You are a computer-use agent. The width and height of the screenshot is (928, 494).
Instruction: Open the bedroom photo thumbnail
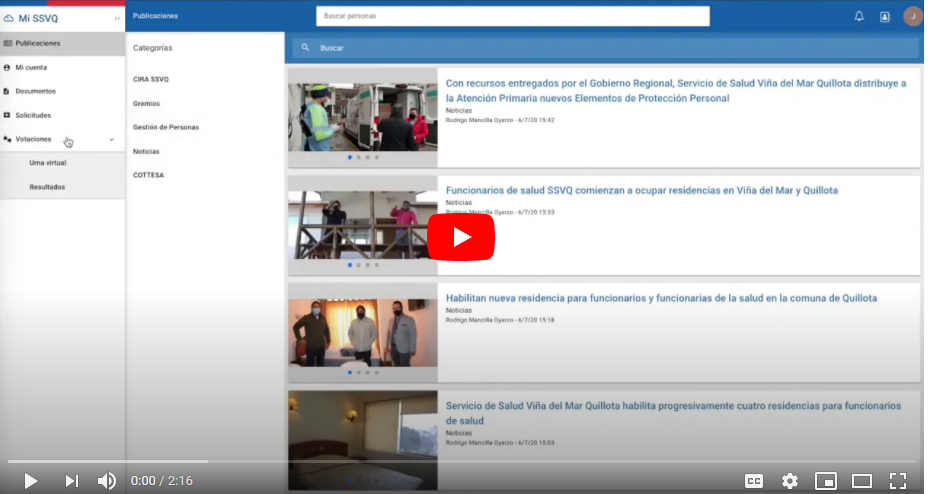pyautogui.click(x=363, y=440)
